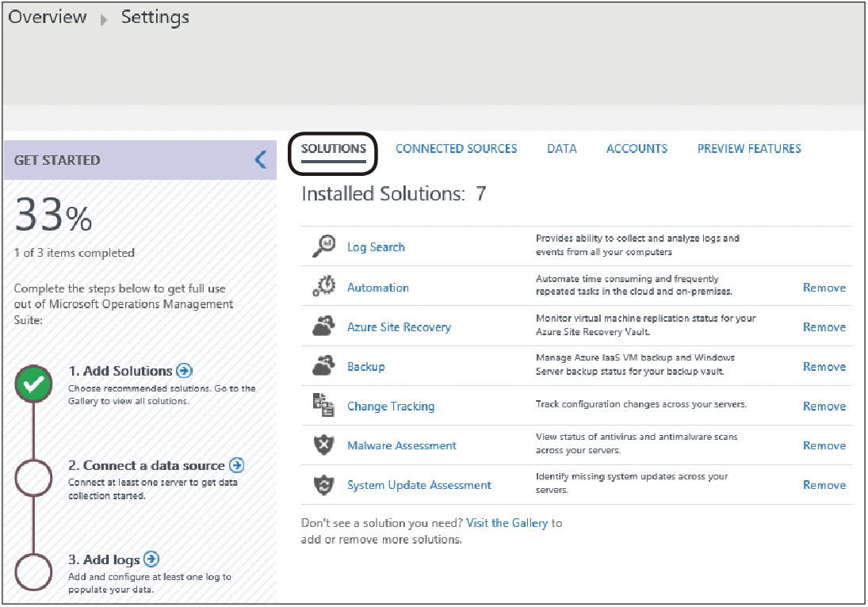Click the 'View status of antivirus and antimalware scans' description
Viewport: 868px width, 607px height.
coord(637,443)
